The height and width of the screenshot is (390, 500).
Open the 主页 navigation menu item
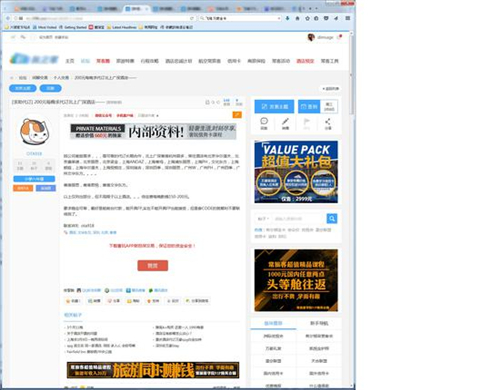pyautogui.click(x=70, y=61)
